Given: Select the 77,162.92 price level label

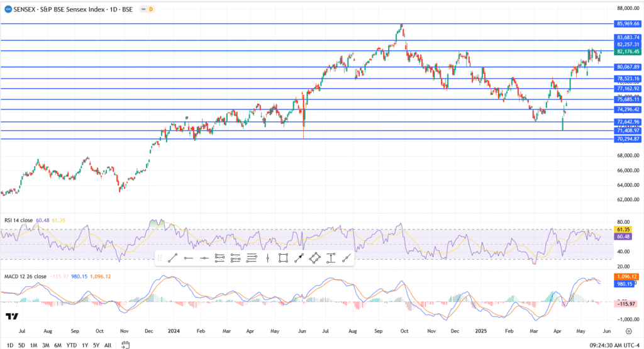Looking at the screenshot, I should (627, 89).
